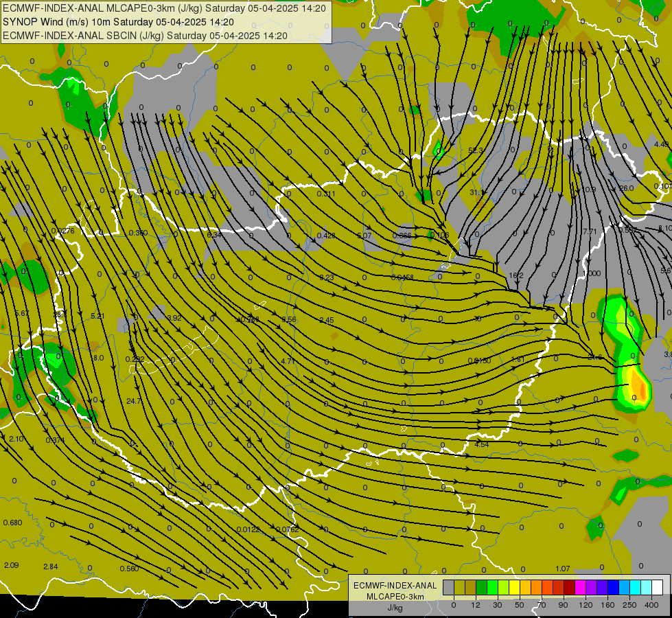Viewport: 672px width, 618px height.
Task: Click the map value 0.0458
Action: click(x=402, y=277)
